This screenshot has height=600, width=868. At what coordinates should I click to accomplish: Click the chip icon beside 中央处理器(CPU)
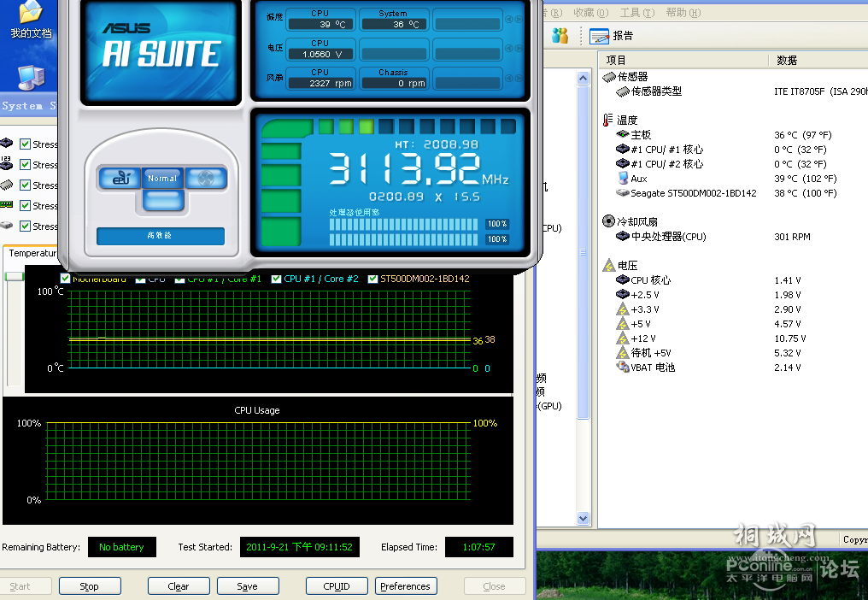[623, 236]
